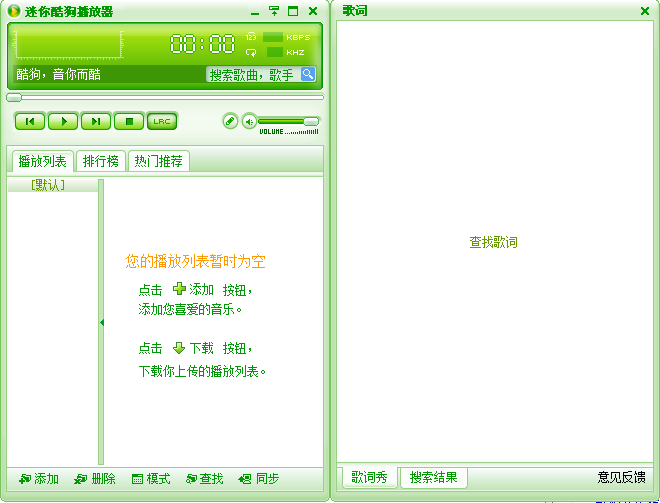Click the green down-arrow 下载 icon in the hint

coord(179,348)
